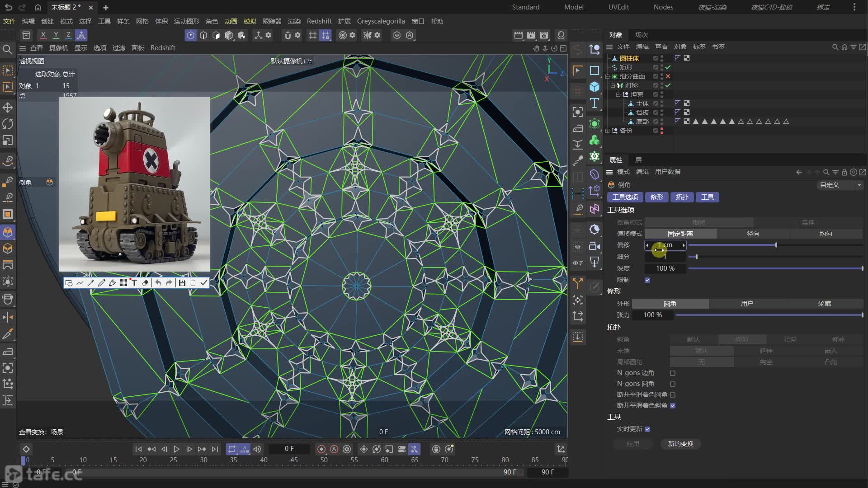Image resolution: width=868 pixels, height=488 pixels.
Task: Switch to the 层 tab
Action: pyautogui.click(x=638, y=160)
